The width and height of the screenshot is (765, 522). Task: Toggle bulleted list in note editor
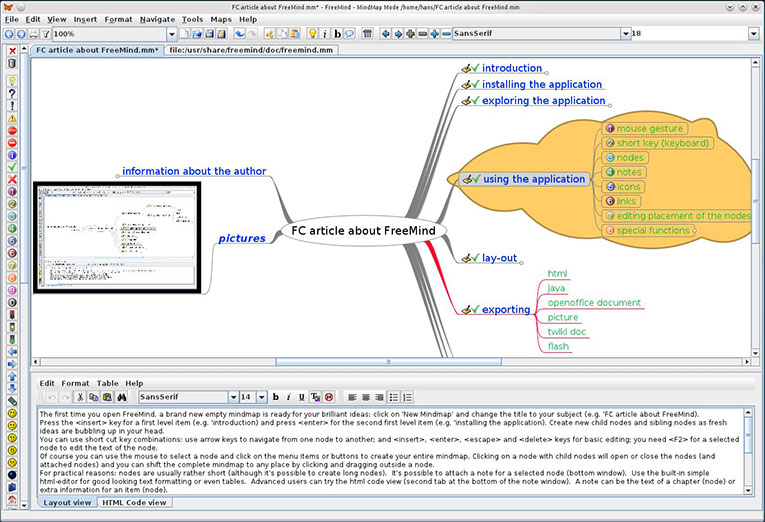tap(394, 397)
